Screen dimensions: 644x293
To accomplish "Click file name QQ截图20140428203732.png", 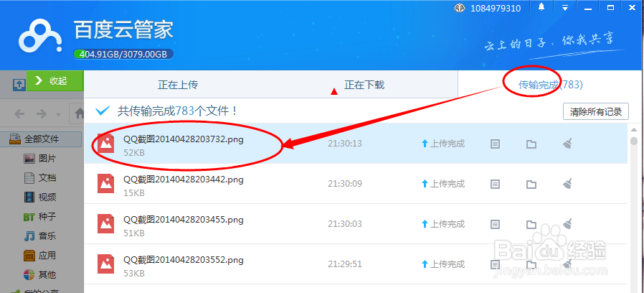I will point(183,139).
